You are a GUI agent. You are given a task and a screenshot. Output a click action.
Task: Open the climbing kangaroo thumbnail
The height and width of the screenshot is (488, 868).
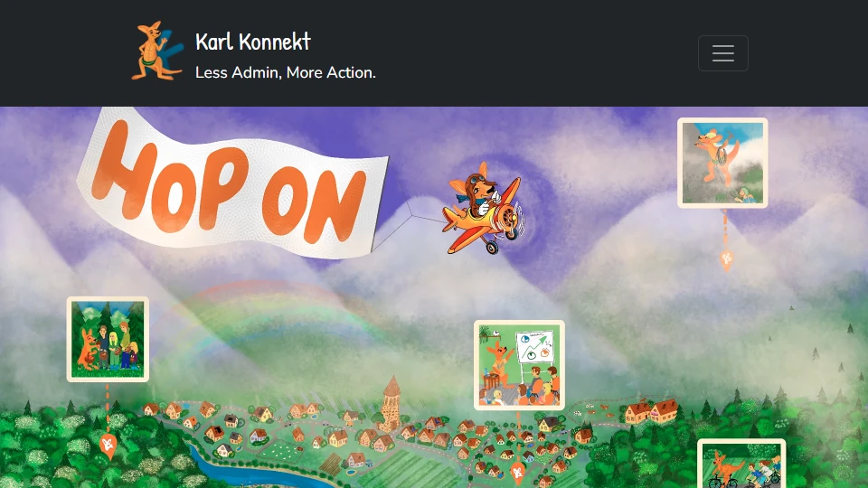point(722,163)
